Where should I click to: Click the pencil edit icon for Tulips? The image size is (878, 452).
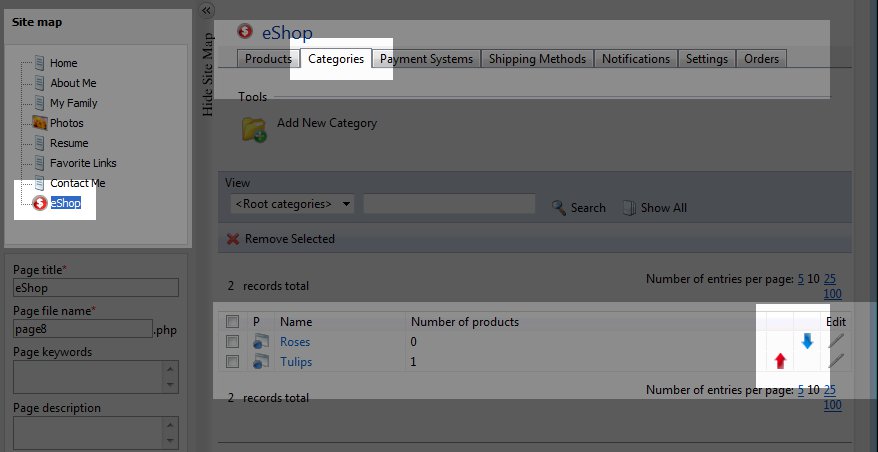(836, 361)
